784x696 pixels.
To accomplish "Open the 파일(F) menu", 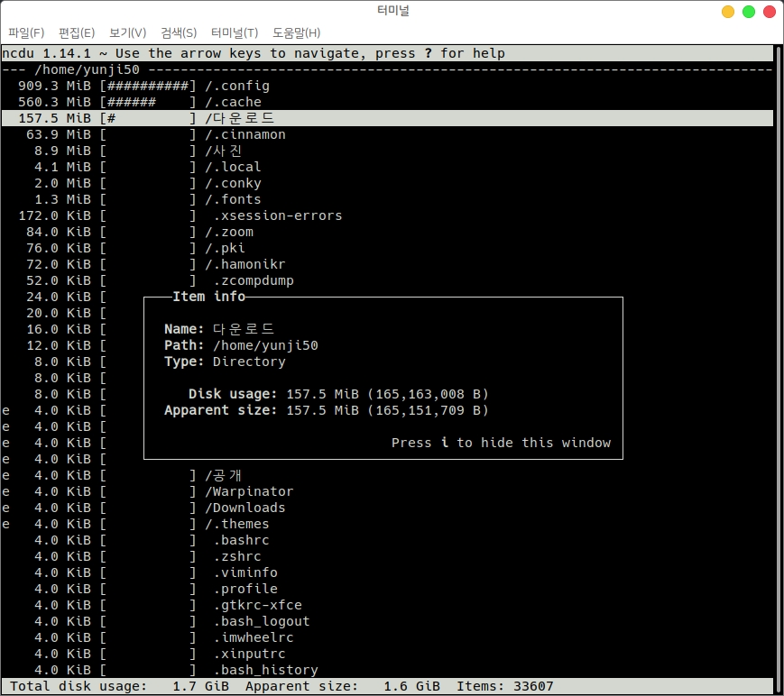I will [26, 33].
